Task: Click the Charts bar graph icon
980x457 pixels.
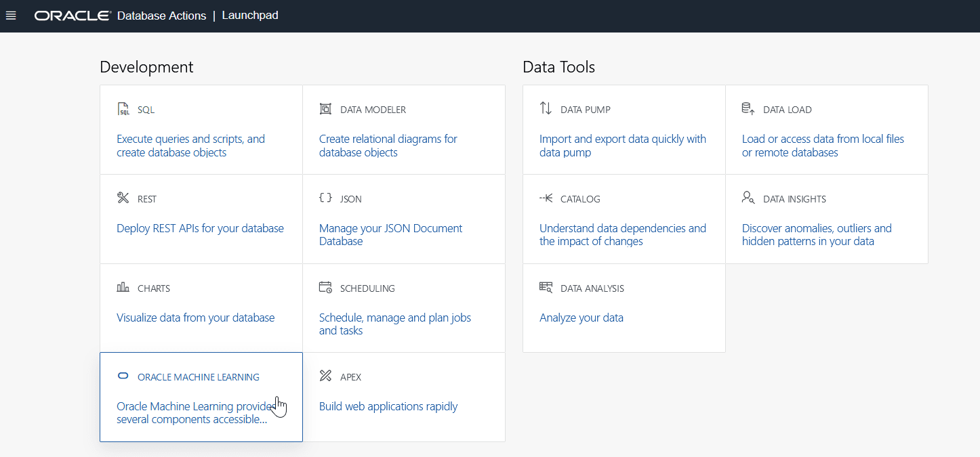Action: click(123, 287)
